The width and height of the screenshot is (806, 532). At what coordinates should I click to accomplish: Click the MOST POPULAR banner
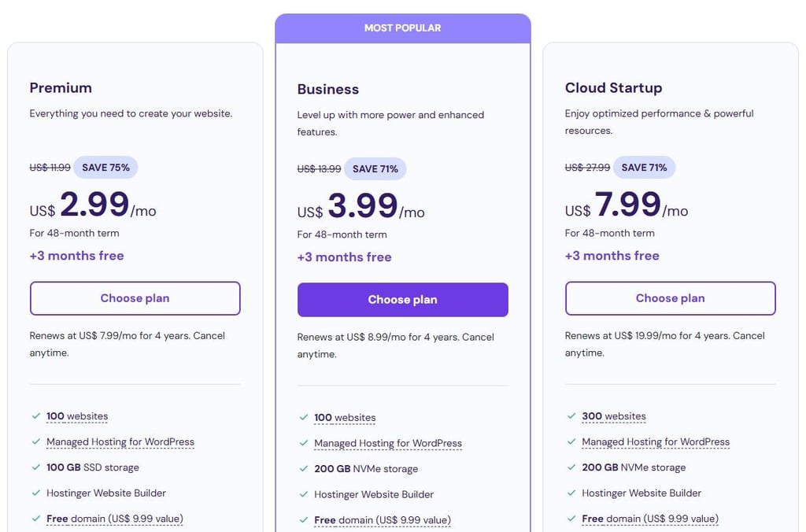pyautogui.click(x=402, y=28)
